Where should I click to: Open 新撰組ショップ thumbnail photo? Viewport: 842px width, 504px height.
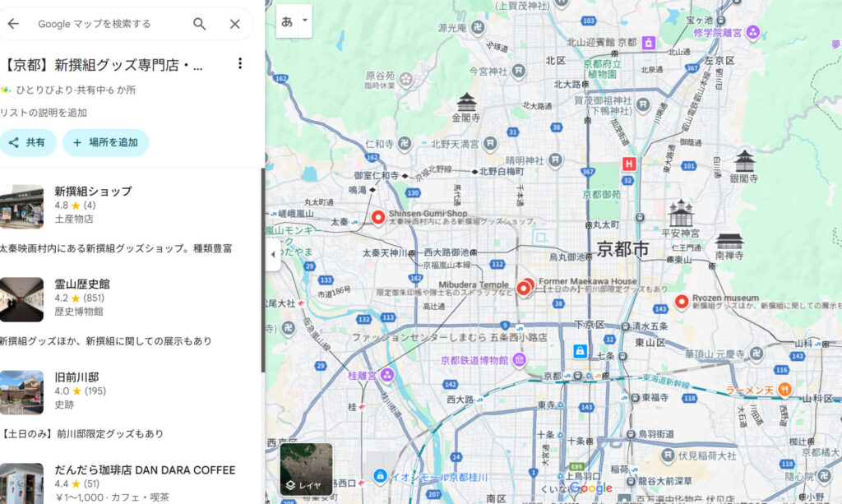pyautogui.click(x=21, y=206)
